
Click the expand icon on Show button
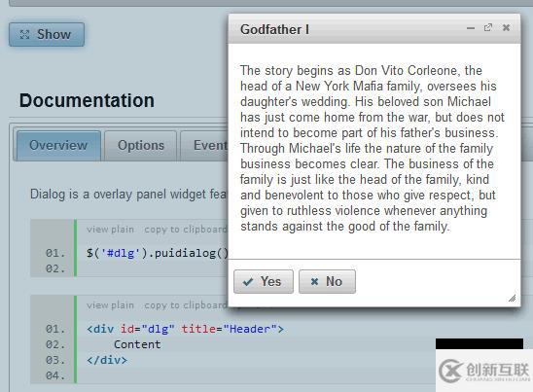pos(25,34)
